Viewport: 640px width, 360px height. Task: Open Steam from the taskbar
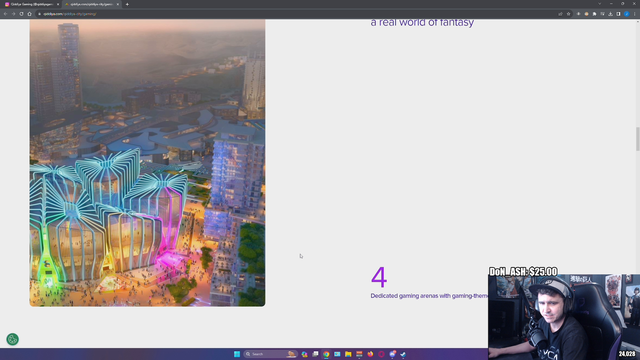point(403,354)
